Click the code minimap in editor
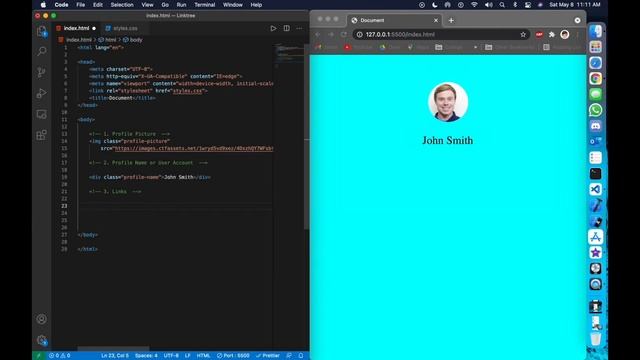This screenshot has height=360, width=640. pyautogui.click(x=289, y=55)
